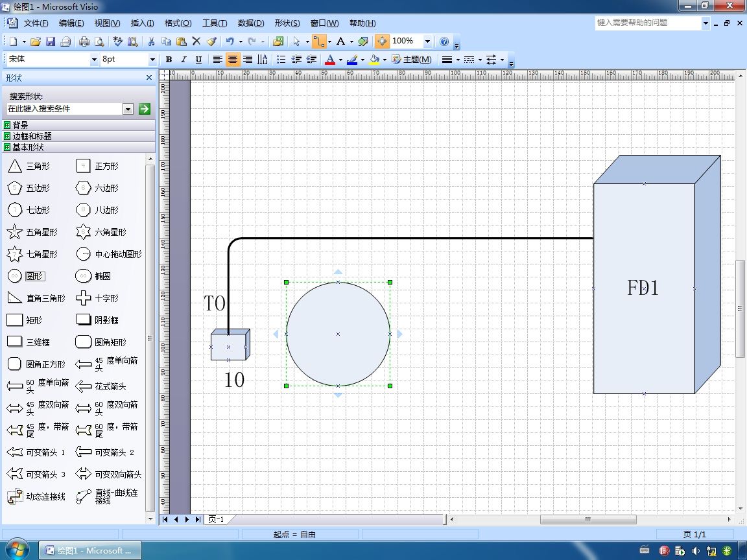Save the drawing with the floppy disk icon
This screenshot has width=747, height=560.
point(51,41)
